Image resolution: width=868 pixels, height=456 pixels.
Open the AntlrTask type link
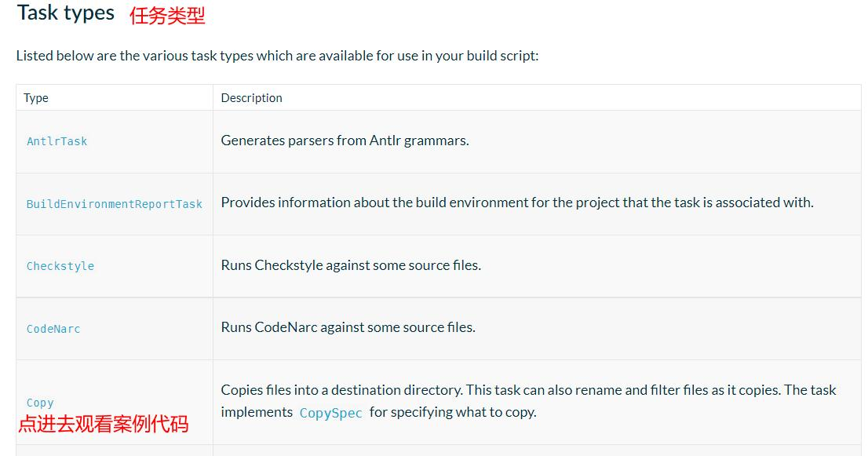tap(57, 141)
